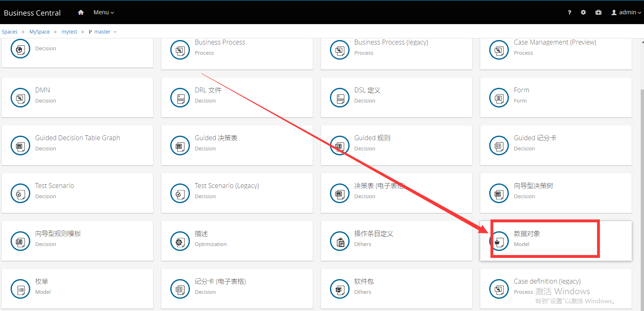The width and height of the screenshot is (644, 311).
Task: Select Test Scenario title text
Action: pyautogui.click(x=55, y=186)
